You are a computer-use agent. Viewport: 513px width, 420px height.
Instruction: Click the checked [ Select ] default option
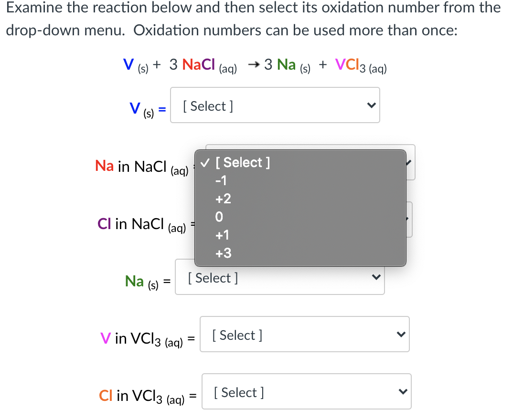pyautogui.click(x=243, y=162)
